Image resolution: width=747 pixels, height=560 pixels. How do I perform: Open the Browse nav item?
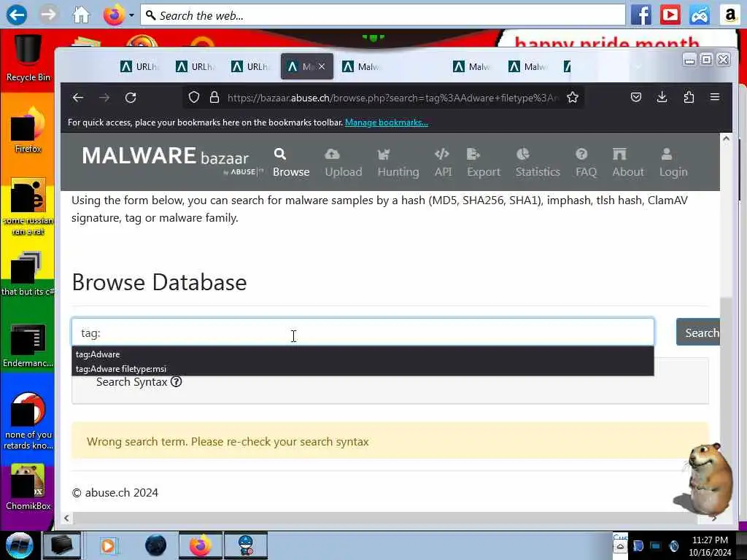291,163
